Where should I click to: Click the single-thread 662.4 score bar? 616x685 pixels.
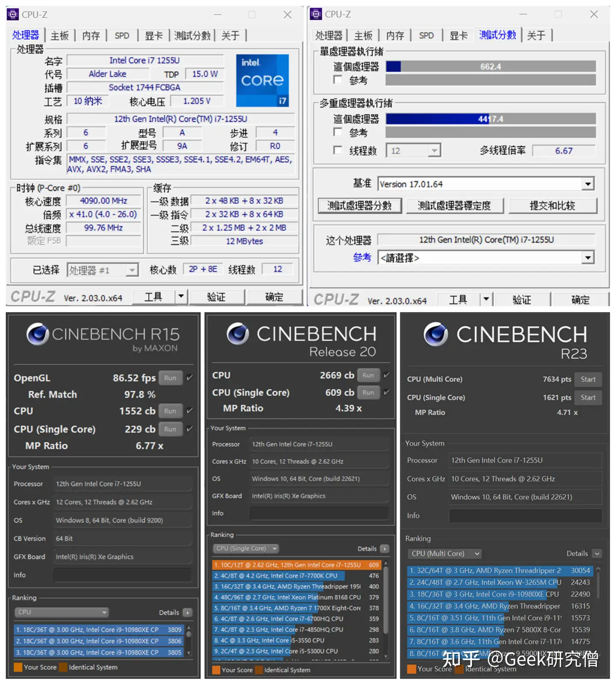point(491,67)
